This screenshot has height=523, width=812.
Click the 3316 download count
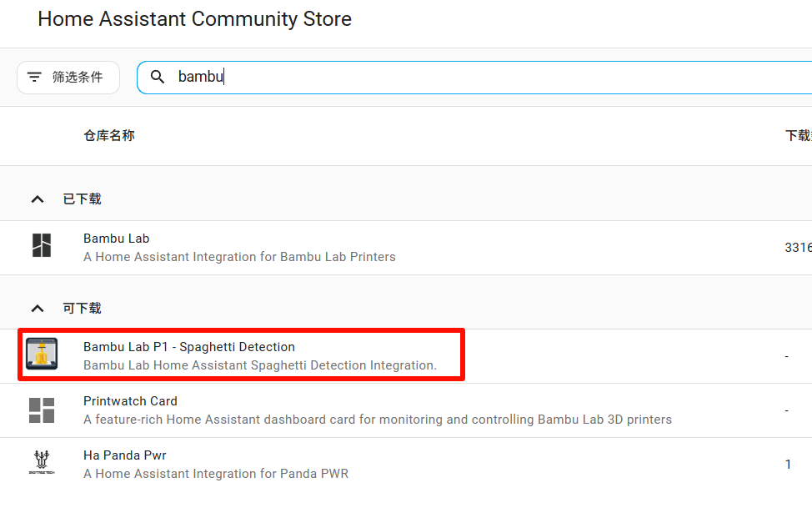pos(798,248)
